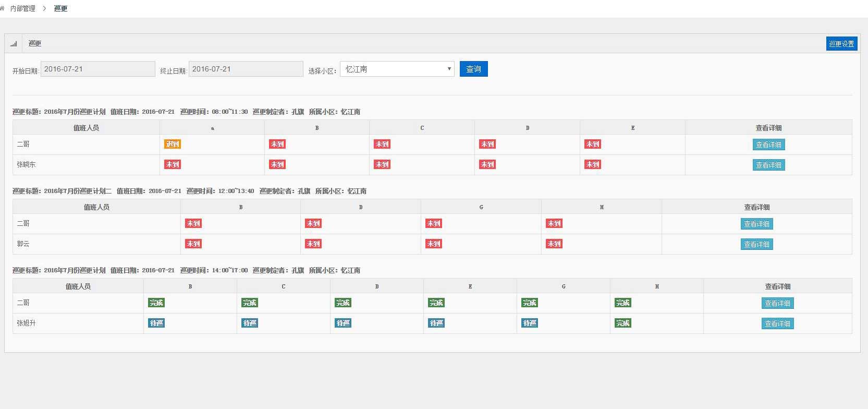View details for 郭云 patrol row
This screenshot has height=409, width=868.
[757, 244]
